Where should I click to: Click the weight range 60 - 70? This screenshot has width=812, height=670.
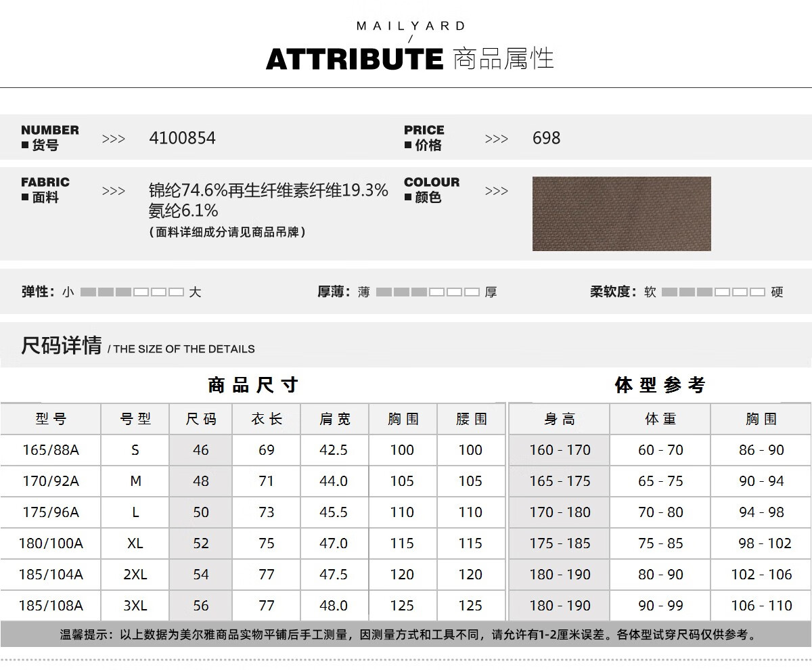pyautogui.click(x=660, y=450)
